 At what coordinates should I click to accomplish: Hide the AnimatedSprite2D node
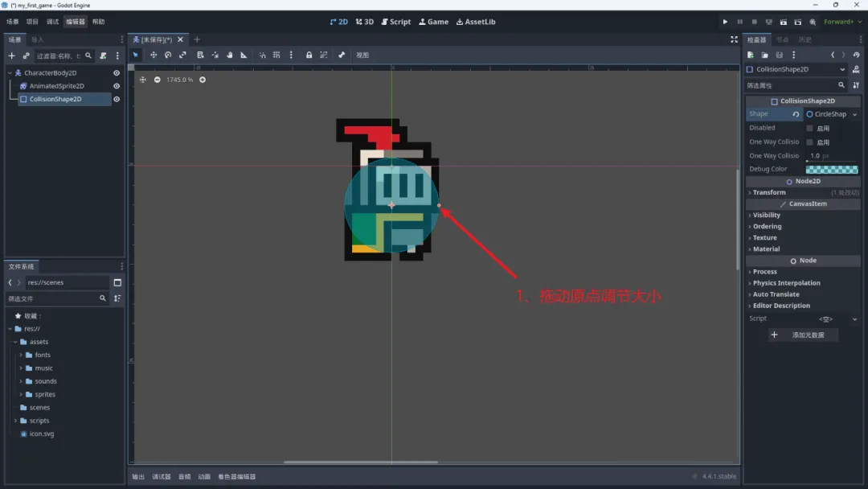(117, 86)
